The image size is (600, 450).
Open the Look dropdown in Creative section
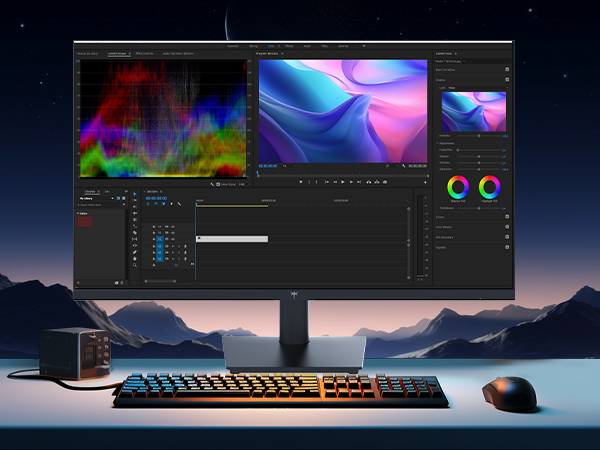pos(478,88)
